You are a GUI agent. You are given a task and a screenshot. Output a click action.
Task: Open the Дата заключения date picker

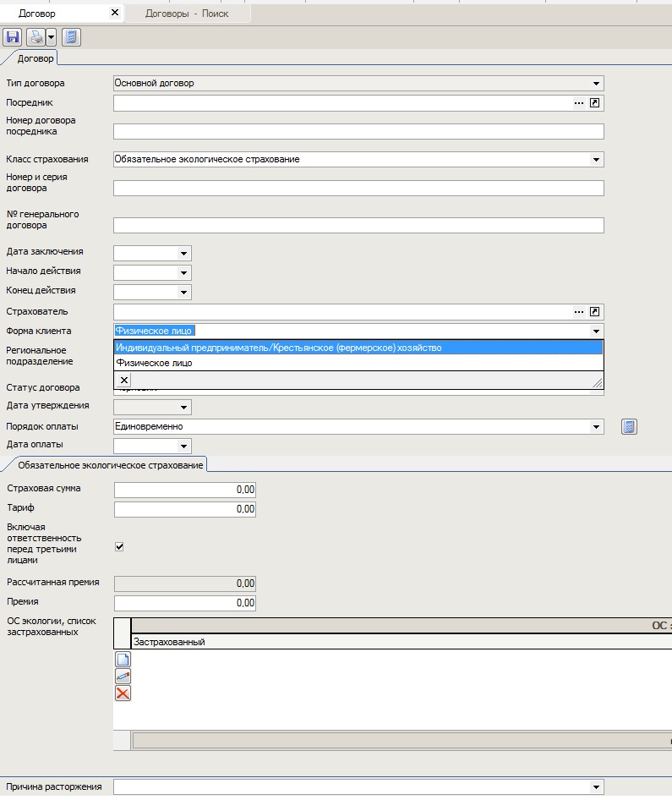click(183, 253)
